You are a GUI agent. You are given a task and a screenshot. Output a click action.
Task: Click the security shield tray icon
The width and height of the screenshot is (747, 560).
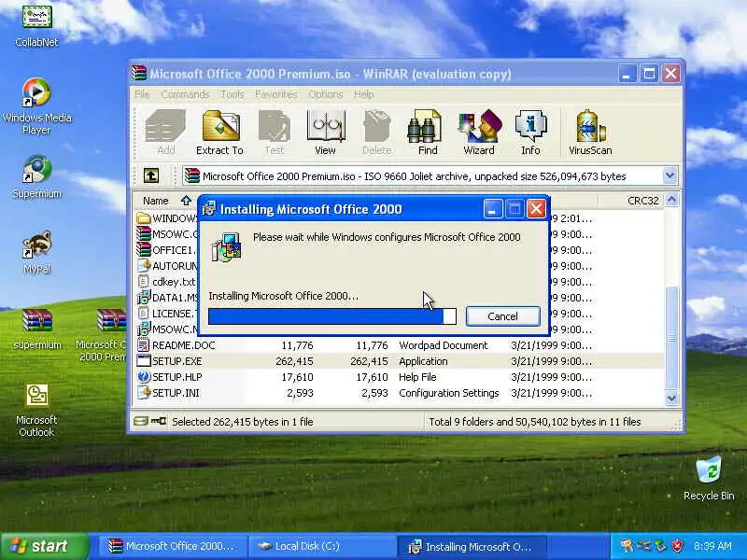677,546
